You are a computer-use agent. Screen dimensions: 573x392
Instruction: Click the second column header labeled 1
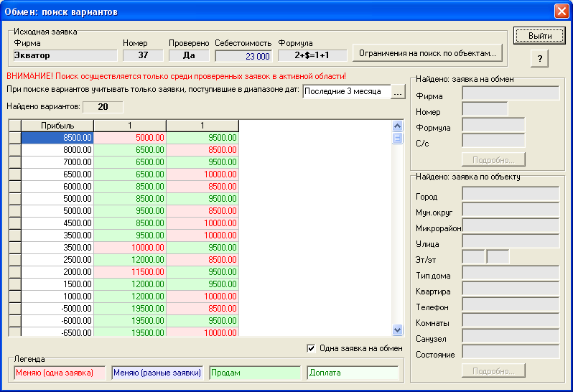click(202, 126)
